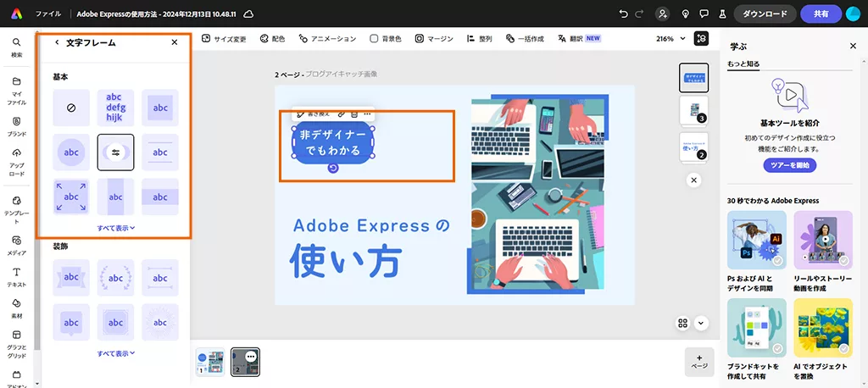Open リールやストーリー動画を作成 tutorial
The height and width of the screenshot is (388, 868).
coord(823,252)
